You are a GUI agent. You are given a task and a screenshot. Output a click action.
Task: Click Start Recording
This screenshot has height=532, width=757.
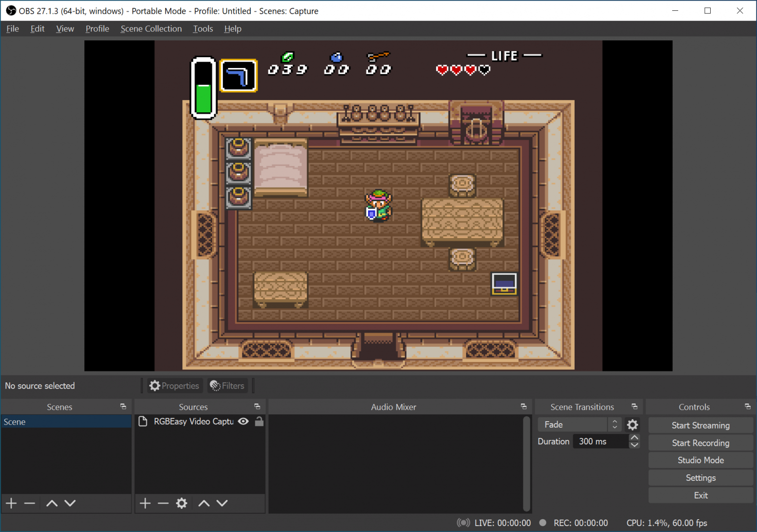[701, 443]
